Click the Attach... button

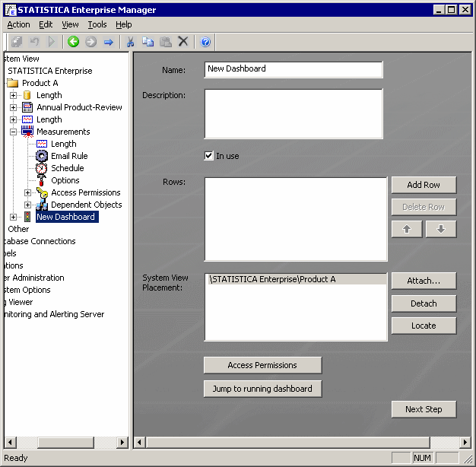tap(424, 281)
